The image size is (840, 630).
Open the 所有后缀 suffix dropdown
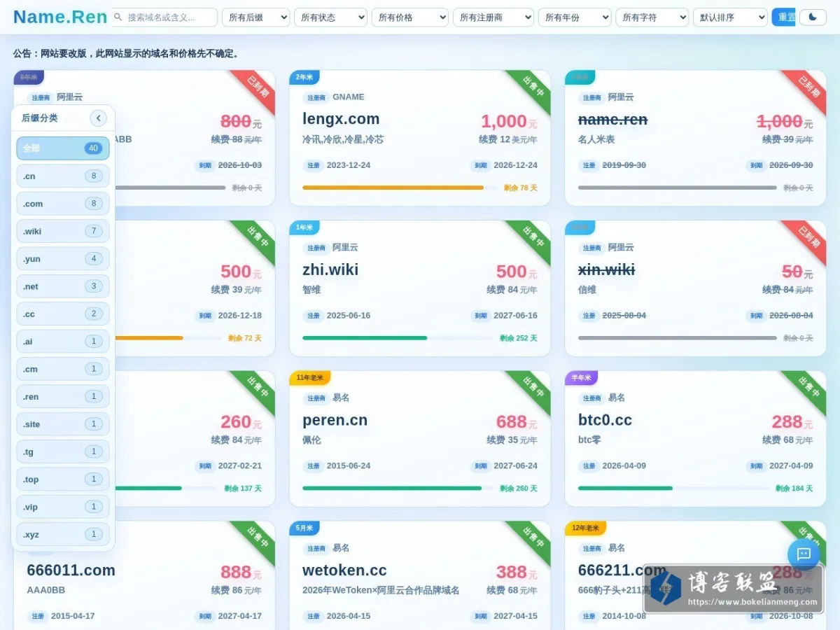pos(255,17)
